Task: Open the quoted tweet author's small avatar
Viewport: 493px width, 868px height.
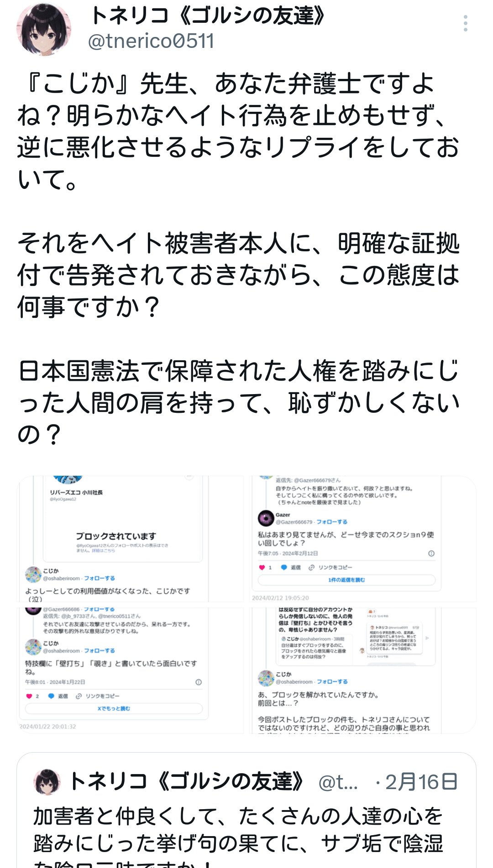Action: click(47, 782)
